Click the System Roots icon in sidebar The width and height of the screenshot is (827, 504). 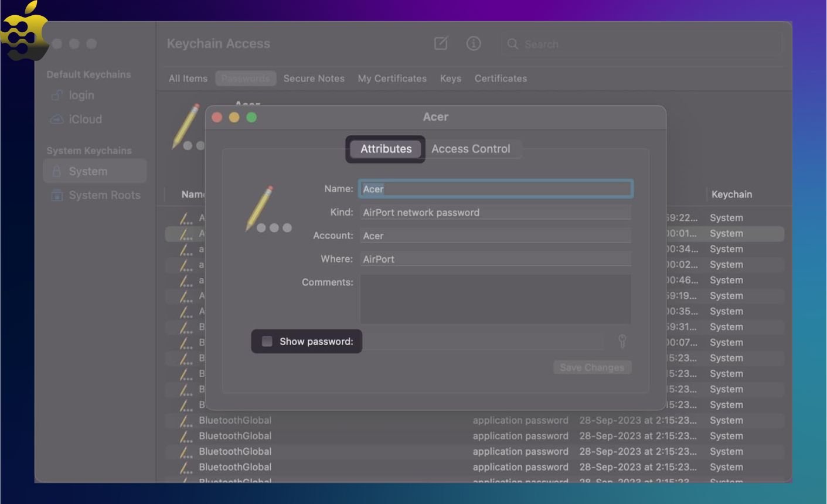point(56,195)
